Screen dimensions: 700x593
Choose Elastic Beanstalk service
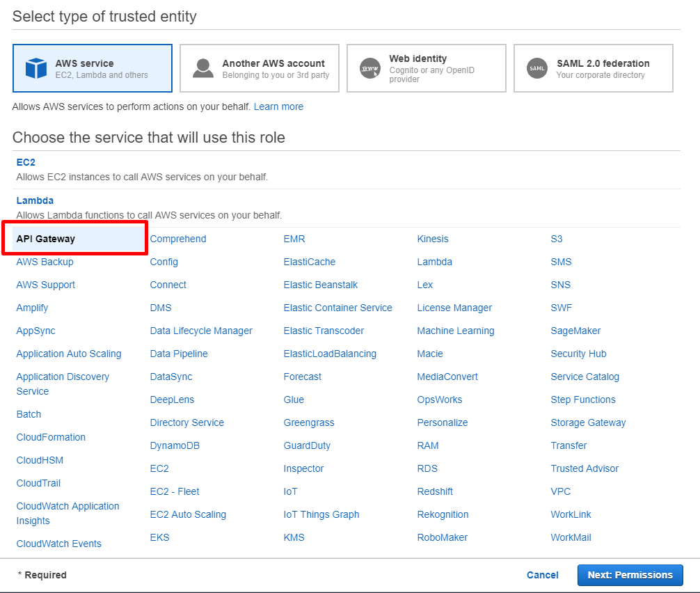click(x=321, y=285)
